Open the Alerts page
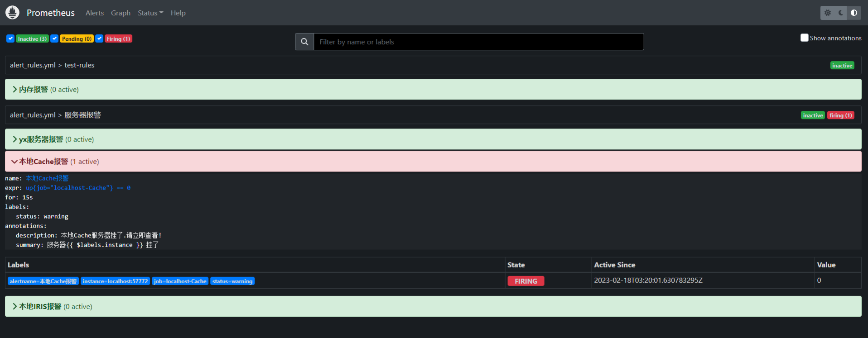The height and width of the screenshot is (338, 868). click(x=95, y=13)
